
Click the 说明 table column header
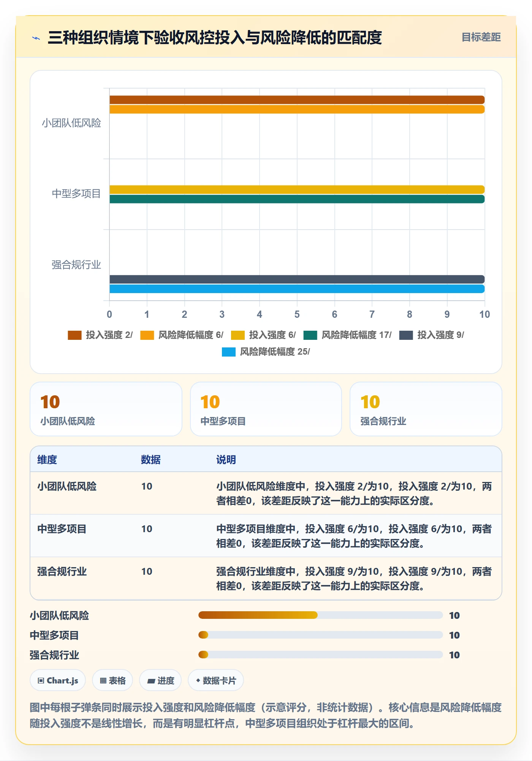pyautogui.click(x=226, y=460)
